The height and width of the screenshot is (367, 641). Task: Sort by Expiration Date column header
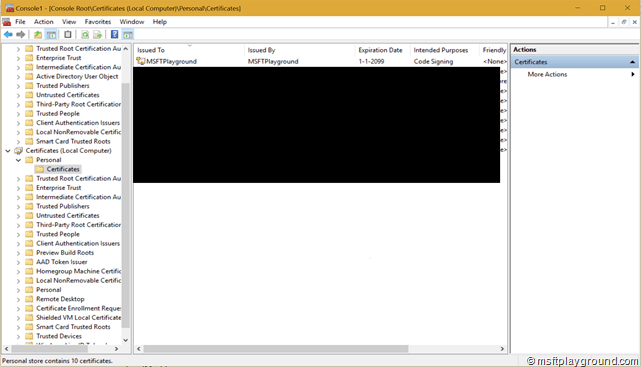pyautogui.click(x=382, y=50)
